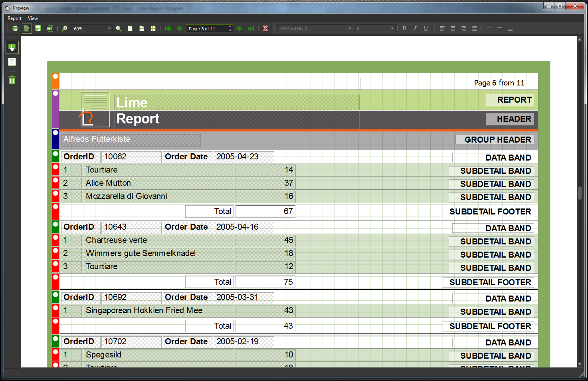Go to the first page
Image resolution: width=588 pixels, height=381 pixels.
pyautogui.click(x=168, y=28)
